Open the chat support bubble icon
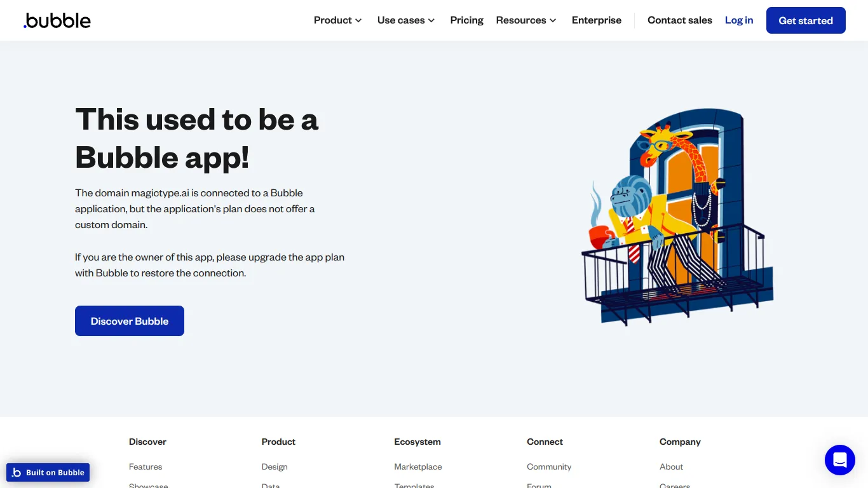 point(839,460)
